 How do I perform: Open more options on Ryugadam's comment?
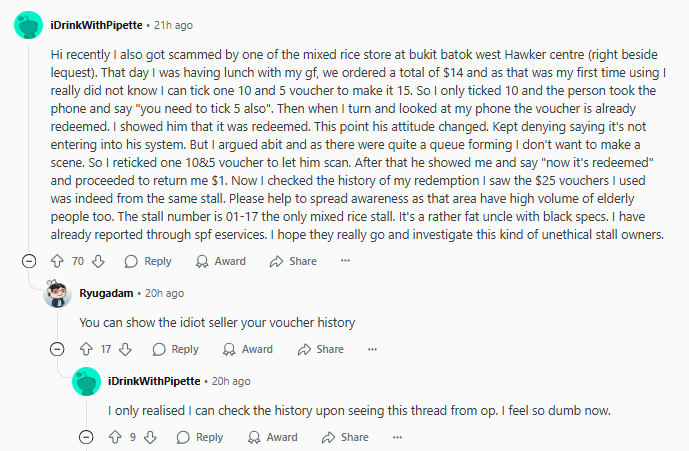pyautogui.click(x=373, y=349)
